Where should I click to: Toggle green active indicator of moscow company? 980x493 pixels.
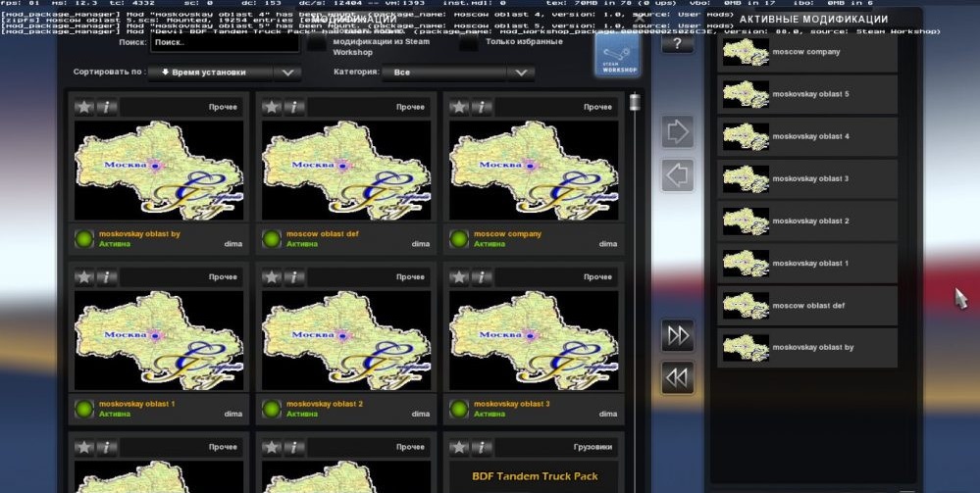tap(459, 238)
